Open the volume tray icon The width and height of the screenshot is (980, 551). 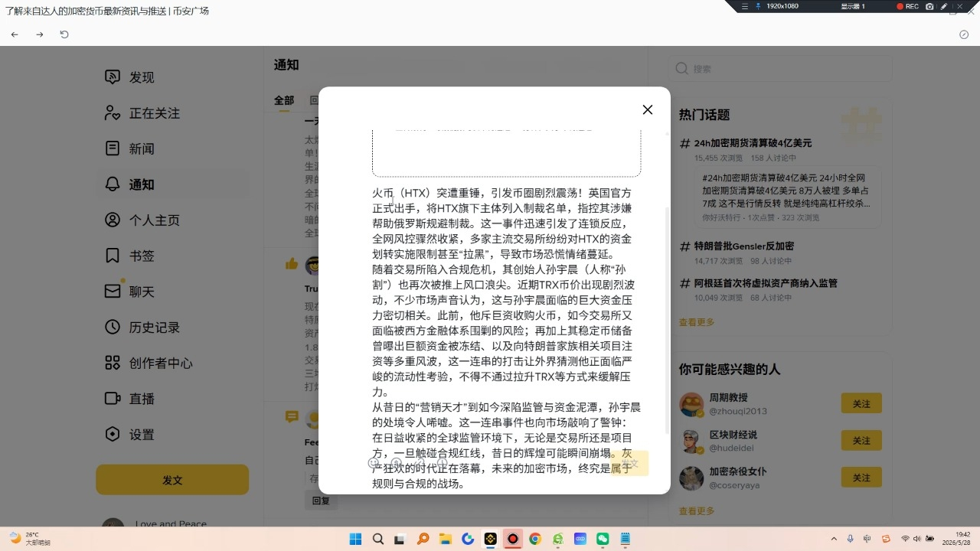click(x=917, y=539)
